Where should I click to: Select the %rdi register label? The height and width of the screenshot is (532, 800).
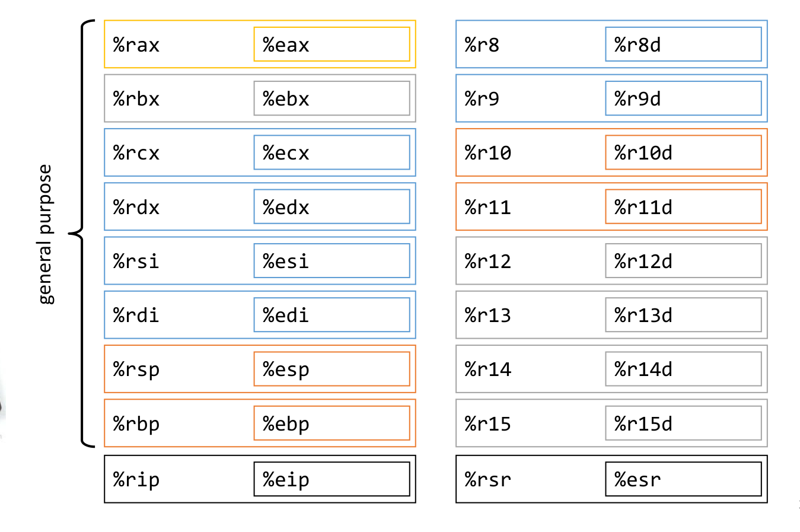136,315
